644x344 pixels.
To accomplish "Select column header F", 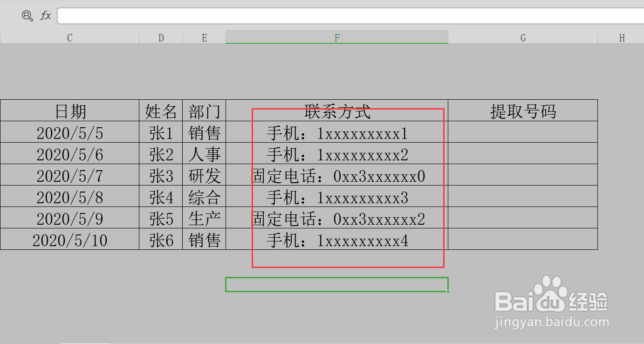I will tap(336, 37).
